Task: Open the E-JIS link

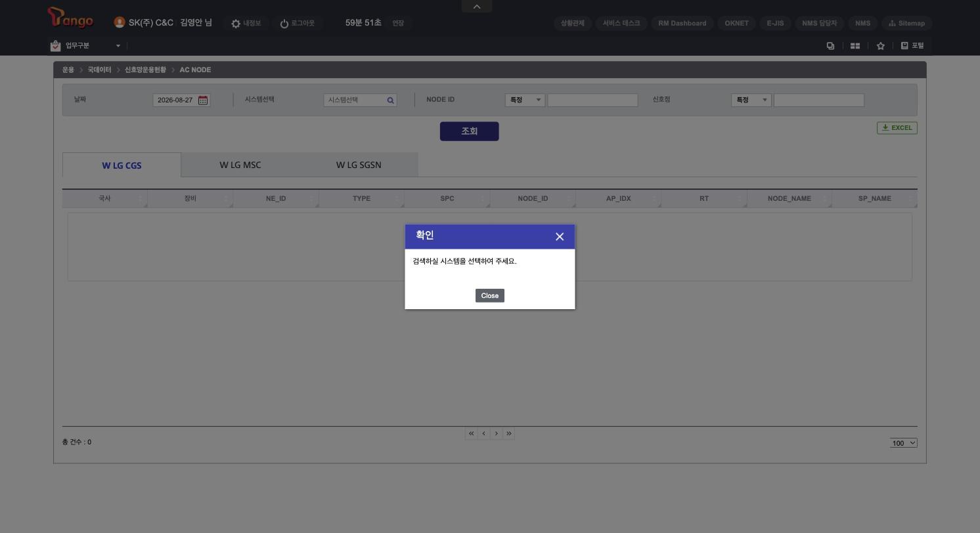Action: click(x=775, y=23)
